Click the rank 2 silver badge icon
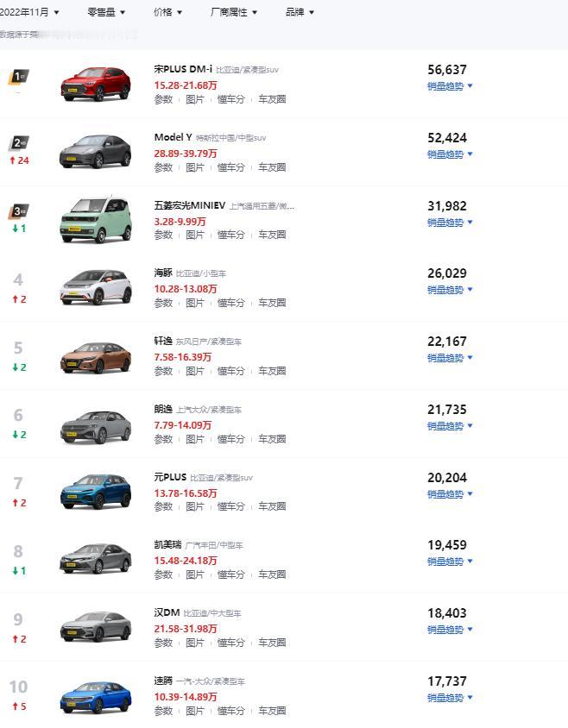Image resolution: width=568 pixels, height=728 pixels. click(x=18, y=143)
